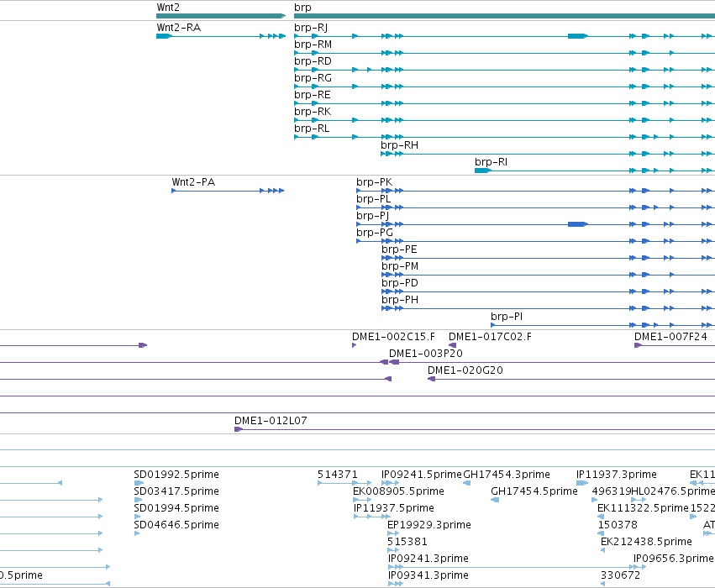Image resolution: width=715 pixels, height=588 pixels.
Task: Open EST SD04646.5prime
Action: click(x=176, y=525)
